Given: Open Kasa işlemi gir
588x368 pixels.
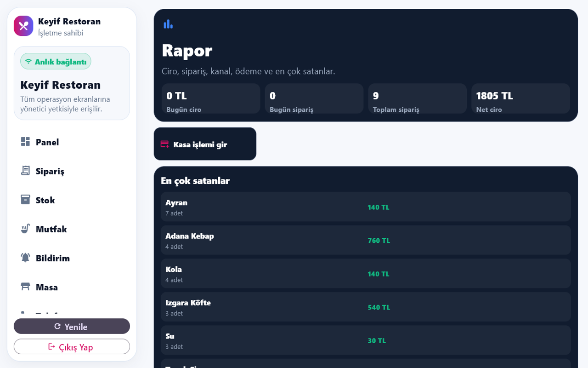Looking at the screenshot, I should [x=205, y=144].
